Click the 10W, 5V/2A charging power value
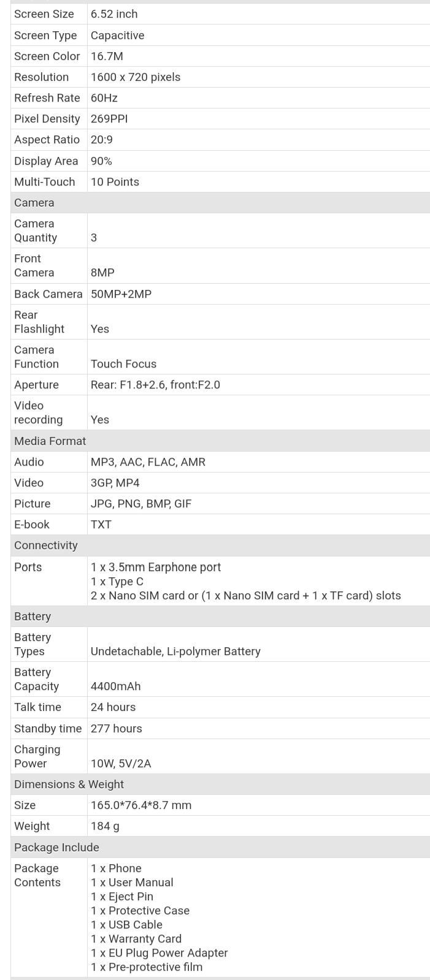Viewport: 430px width, 980px height. click(121, 764)
